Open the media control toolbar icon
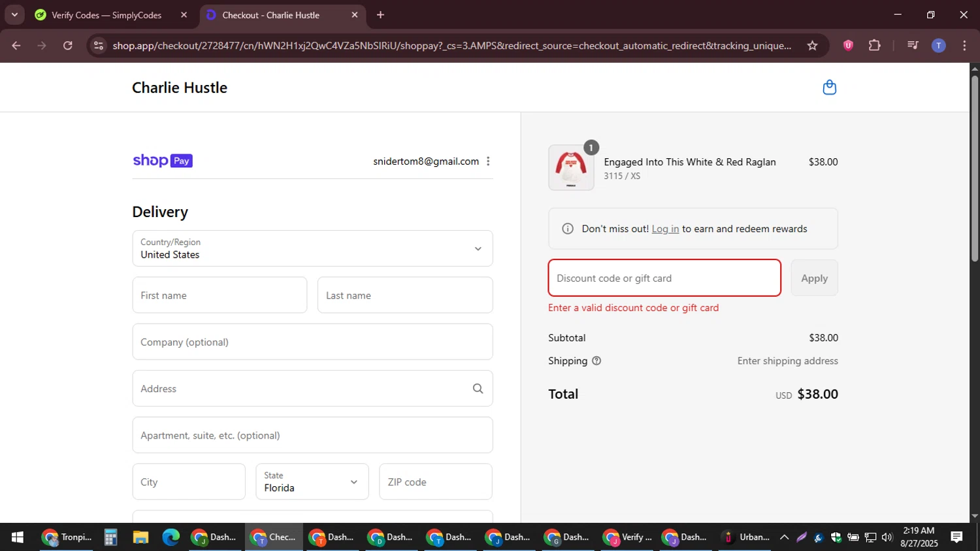 [913, 46]
